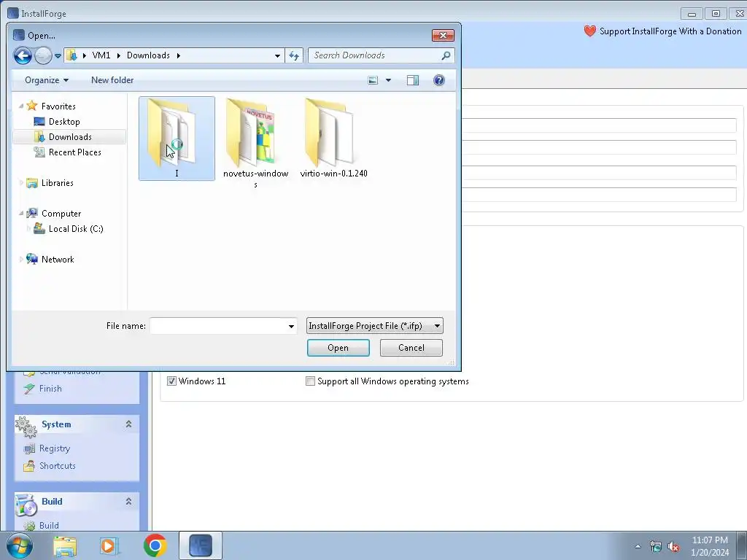Click the Refresh button beside address bar
Image resolution: width=747 pixels, height=560 pixels.
click(x=294, y=55)
